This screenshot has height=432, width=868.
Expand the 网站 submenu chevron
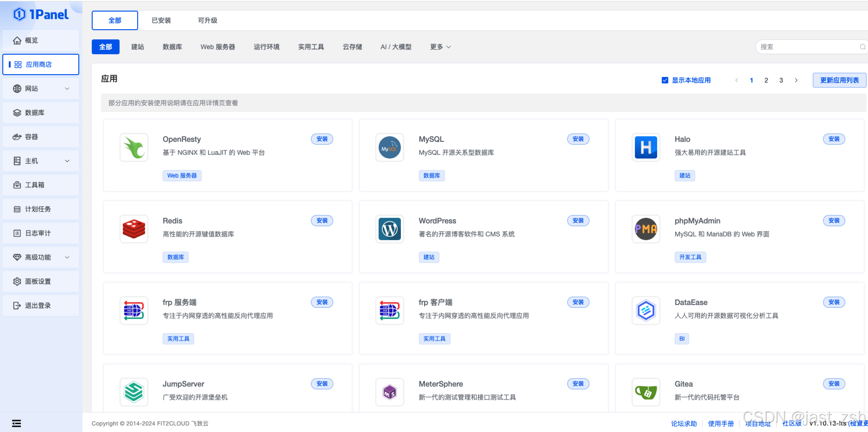[x=67, y=89]
